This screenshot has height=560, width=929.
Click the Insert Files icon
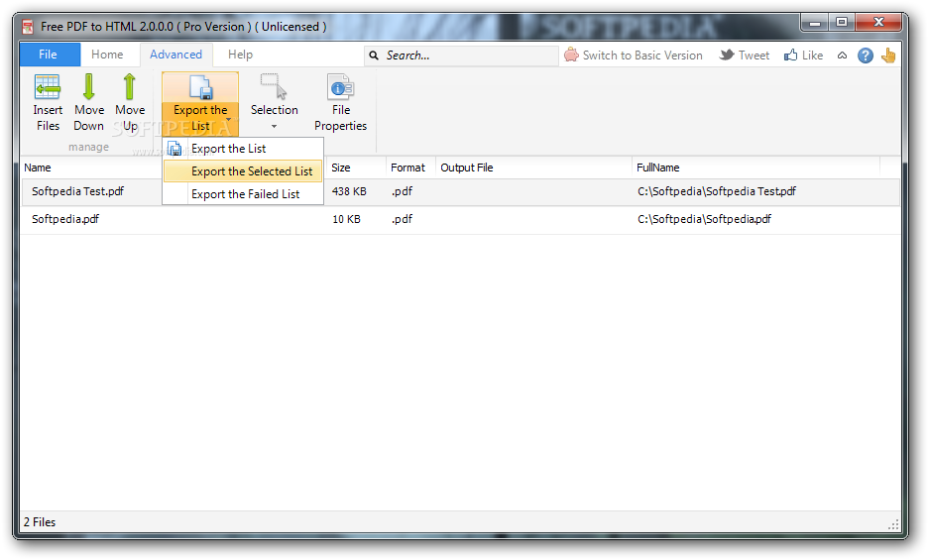coord(48,87)
